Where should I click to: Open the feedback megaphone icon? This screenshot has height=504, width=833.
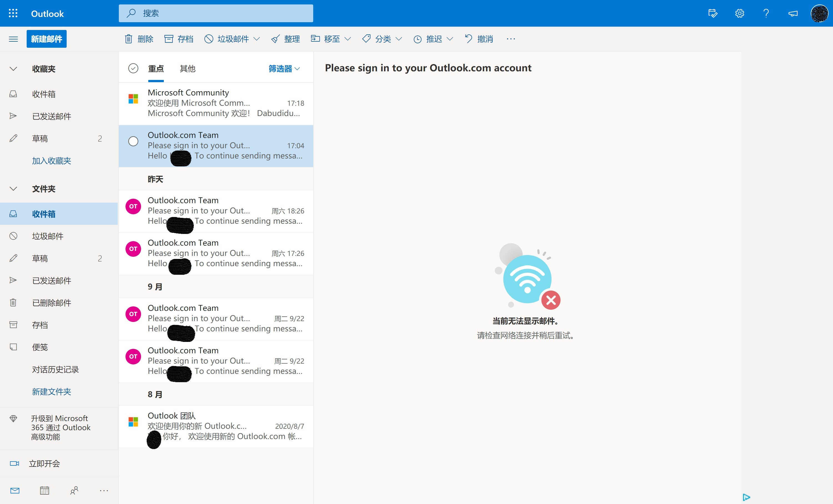(793, 14)
